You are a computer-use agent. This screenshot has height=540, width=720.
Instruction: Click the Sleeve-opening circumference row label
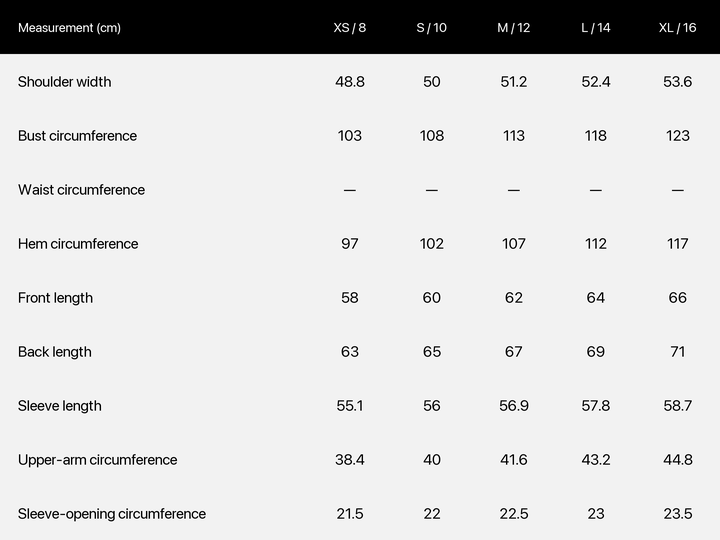[x=112, y=514]
